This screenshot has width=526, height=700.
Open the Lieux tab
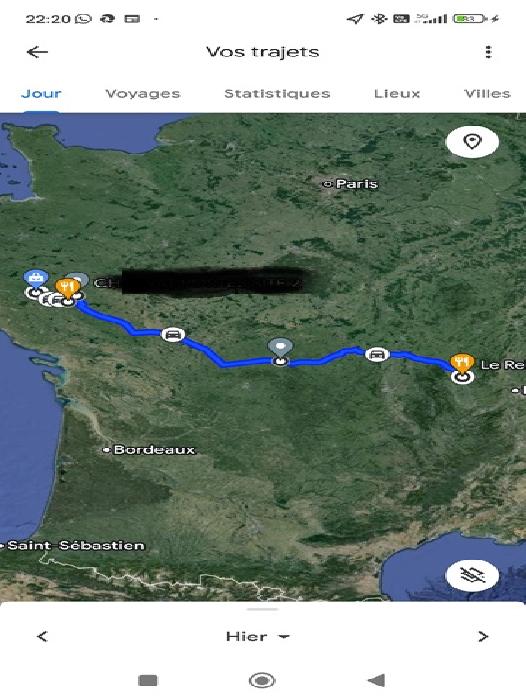[x=397, y=93]
